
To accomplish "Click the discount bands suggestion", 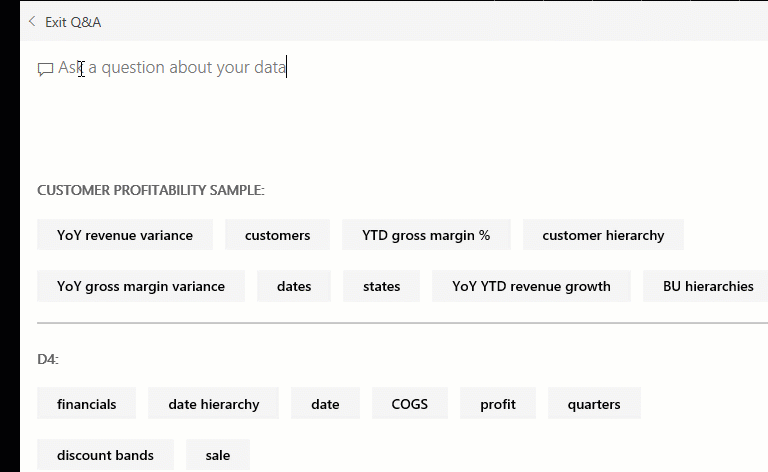I will point(105,455).
